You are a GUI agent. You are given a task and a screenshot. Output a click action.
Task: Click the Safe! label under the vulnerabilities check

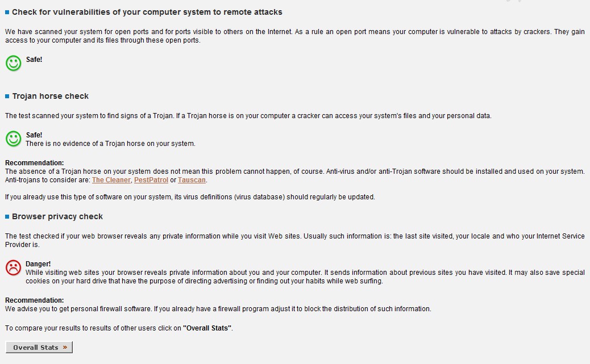(34, 60)
